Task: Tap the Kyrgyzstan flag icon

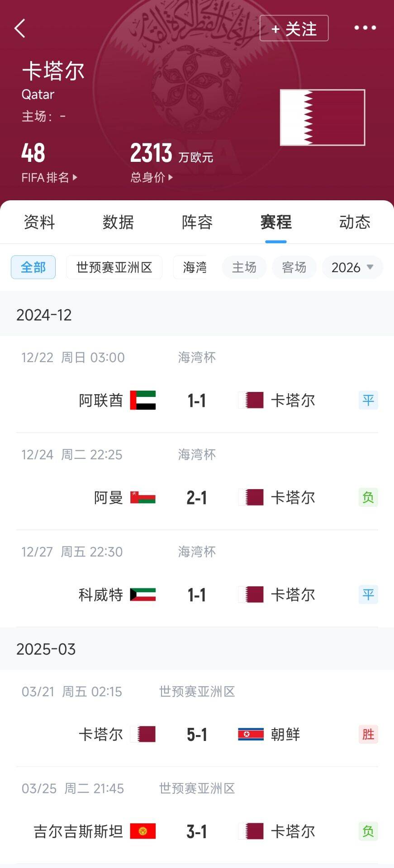Action: tap(143, 831)
